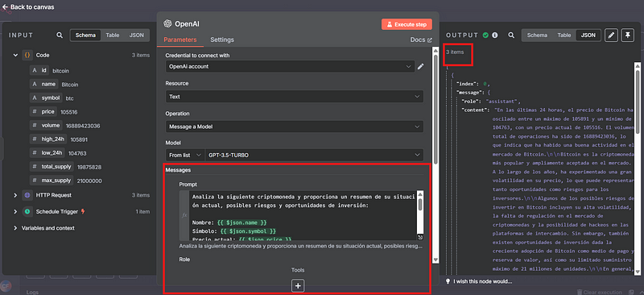Click Execute step button
Screen dimensions: 644x295
[x=407, y=24]
